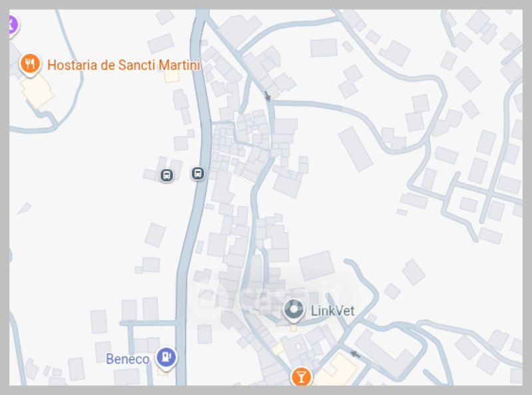532x395 pixels.
Task: Select the bus stop icon on the main road
Action: [198, 174]
